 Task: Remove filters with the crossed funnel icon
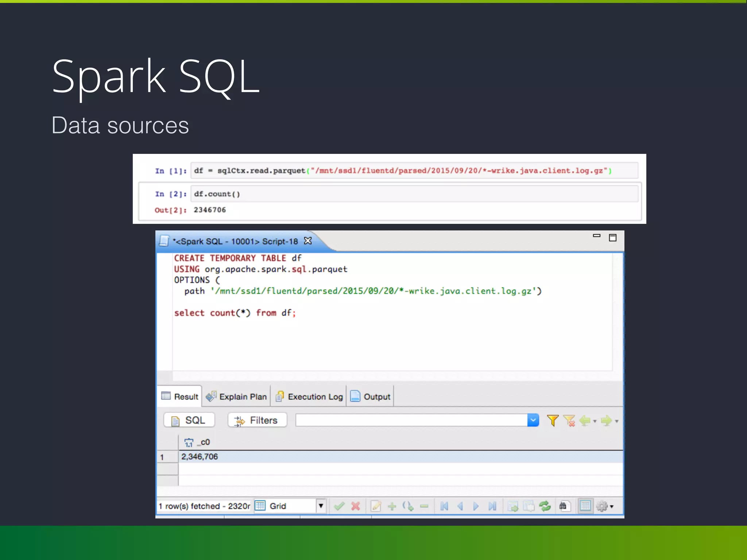pyautogui.click(x=569, y=420)
